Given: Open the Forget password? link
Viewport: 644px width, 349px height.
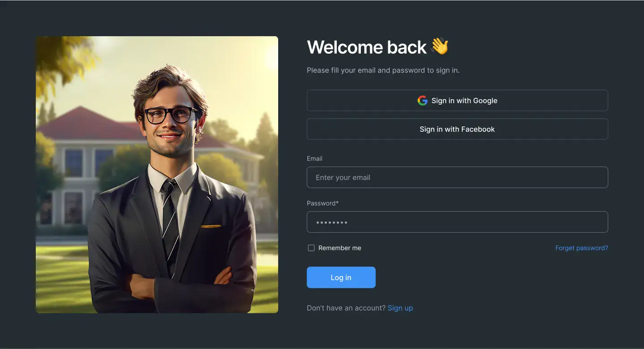Looking at the screenshot, I should pyautogui.click(x=581, y=248).
